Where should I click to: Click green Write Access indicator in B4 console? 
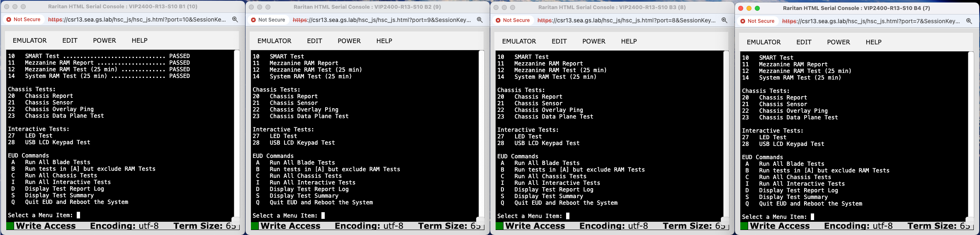pos(744,226)
